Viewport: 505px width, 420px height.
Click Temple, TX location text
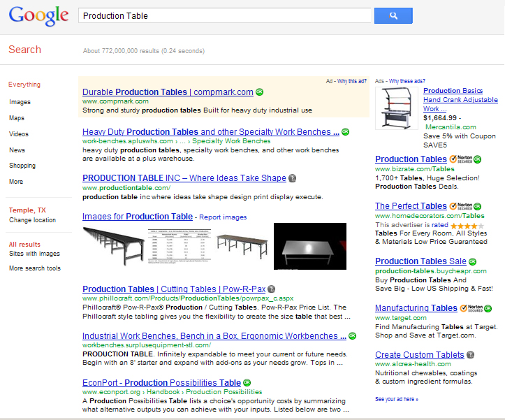coord(27,210)
